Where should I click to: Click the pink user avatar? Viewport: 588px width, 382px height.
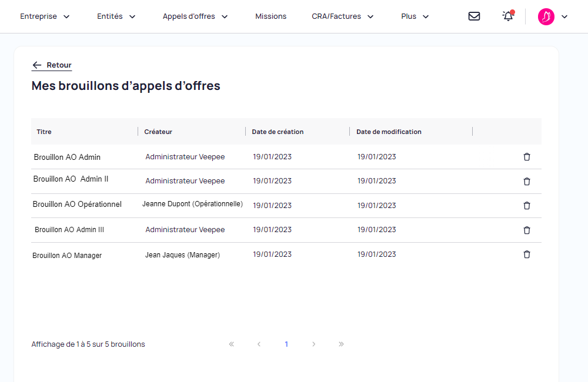point(546,16)
